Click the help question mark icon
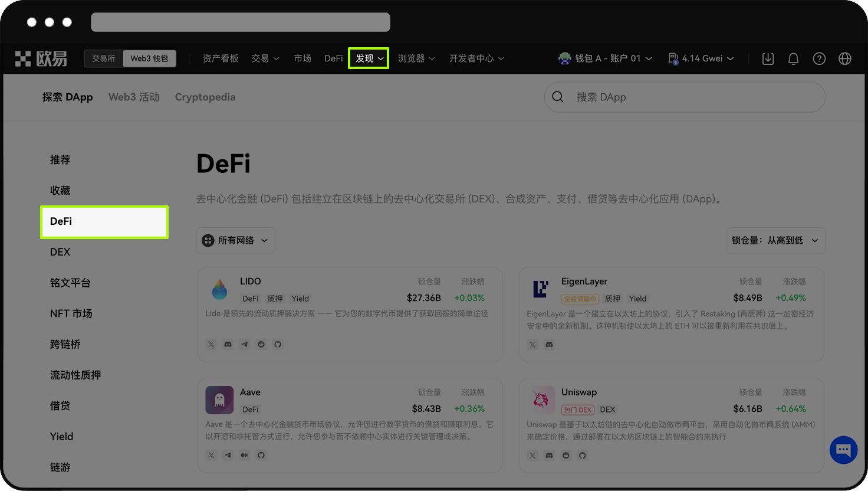 coord(819,58)
